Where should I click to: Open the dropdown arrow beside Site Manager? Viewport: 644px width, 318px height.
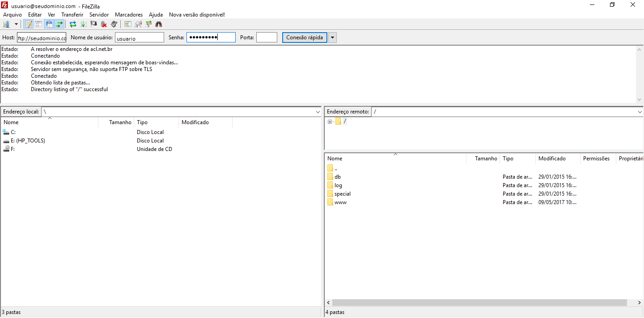click(17, 24)
